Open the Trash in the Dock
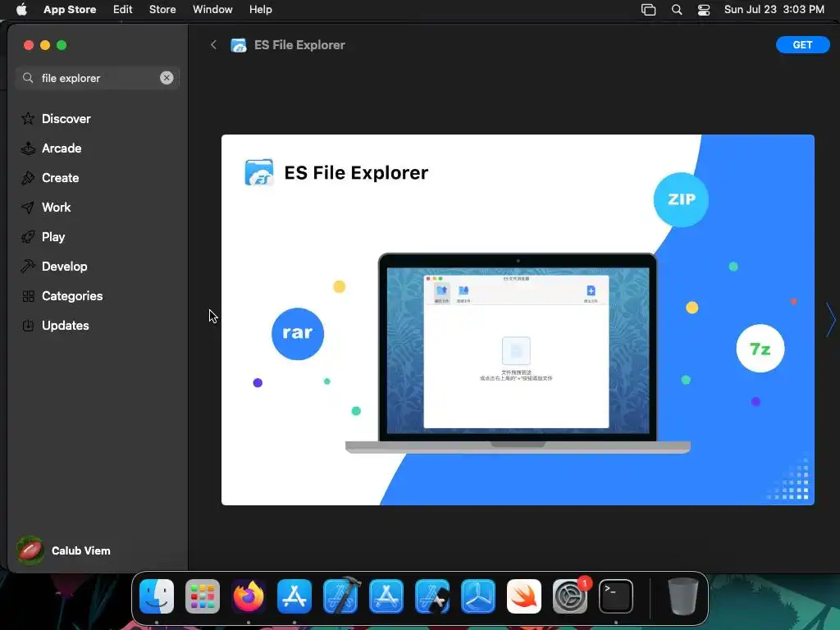This screenshot has width=840, height=630. click(683, 596)
